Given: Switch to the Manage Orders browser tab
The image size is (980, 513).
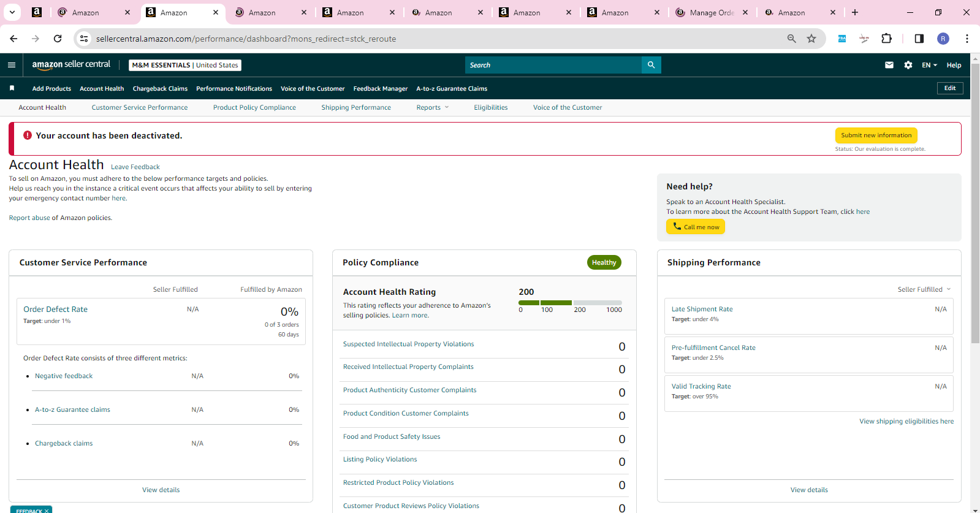Looking at the screenshot, I should point(711,12).
